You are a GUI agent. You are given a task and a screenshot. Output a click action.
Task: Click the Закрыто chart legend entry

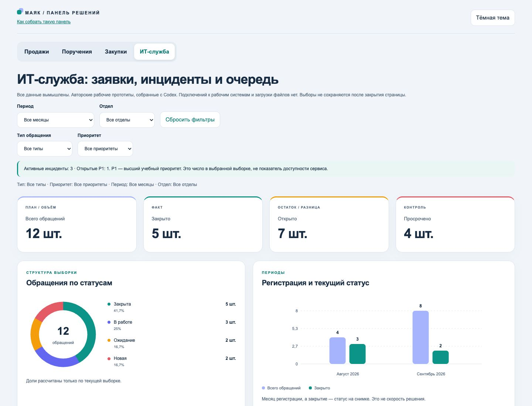tap(319, 388)
